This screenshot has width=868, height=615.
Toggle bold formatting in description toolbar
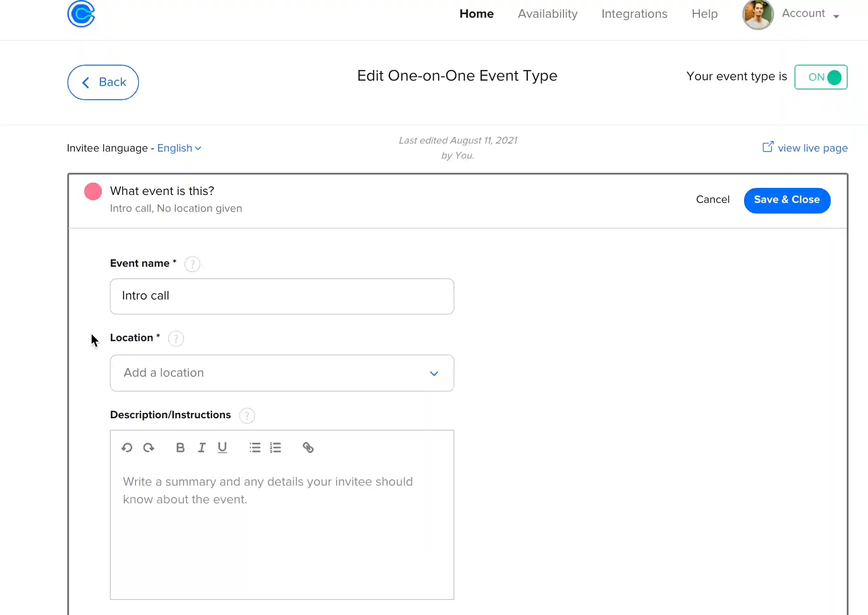(x=180, y=448)
